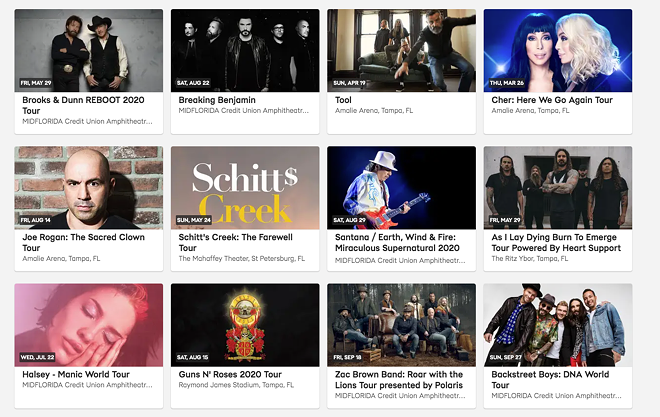
Task: Click the Guns N' Roses logo image
Action: click(x=245, y=325)
